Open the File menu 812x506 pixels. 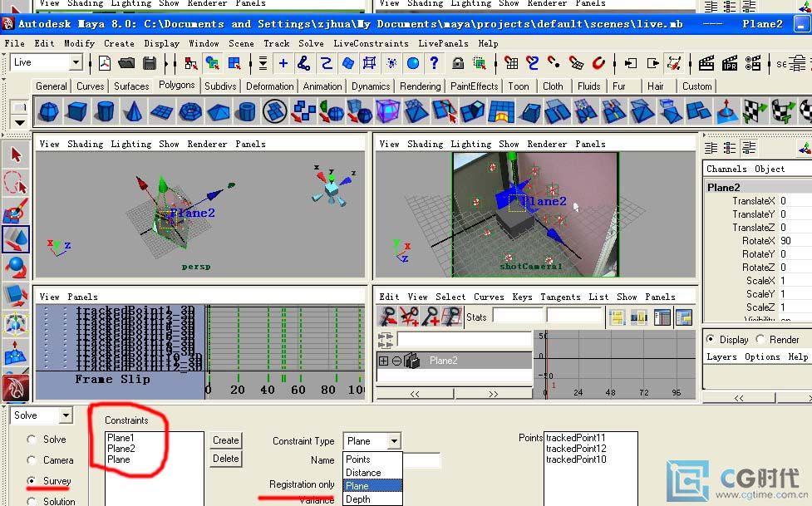[14, 43]
